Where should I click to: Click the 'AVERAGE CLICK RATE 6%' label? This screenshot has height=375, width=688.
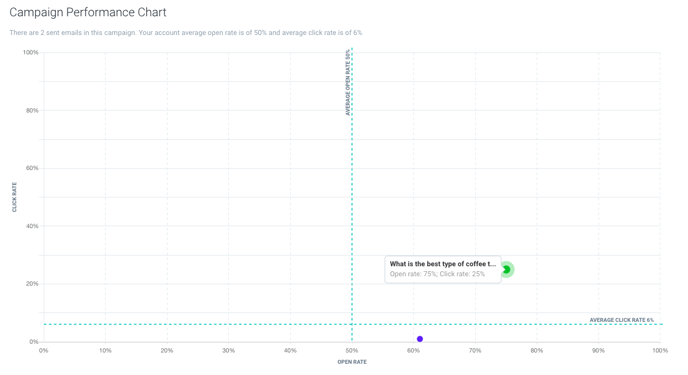point(622,320)
